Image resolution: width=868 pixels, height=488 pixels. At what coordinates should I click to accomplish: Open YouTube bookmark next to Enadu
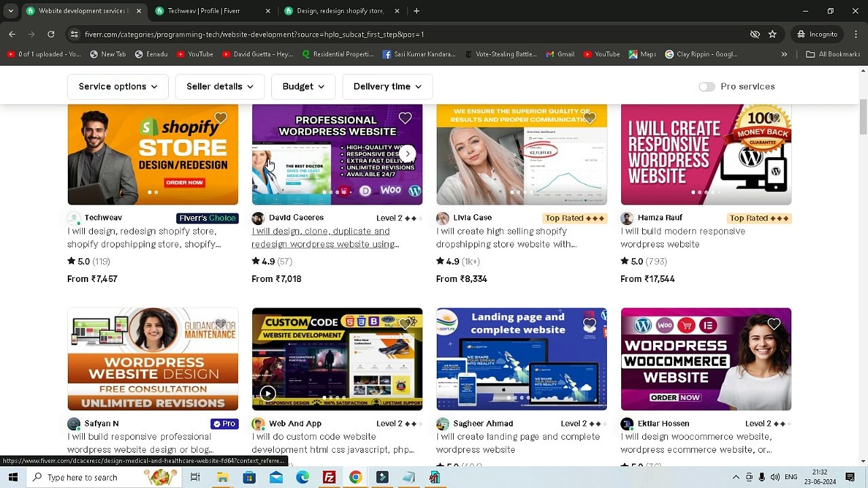[x=195, y=54]
